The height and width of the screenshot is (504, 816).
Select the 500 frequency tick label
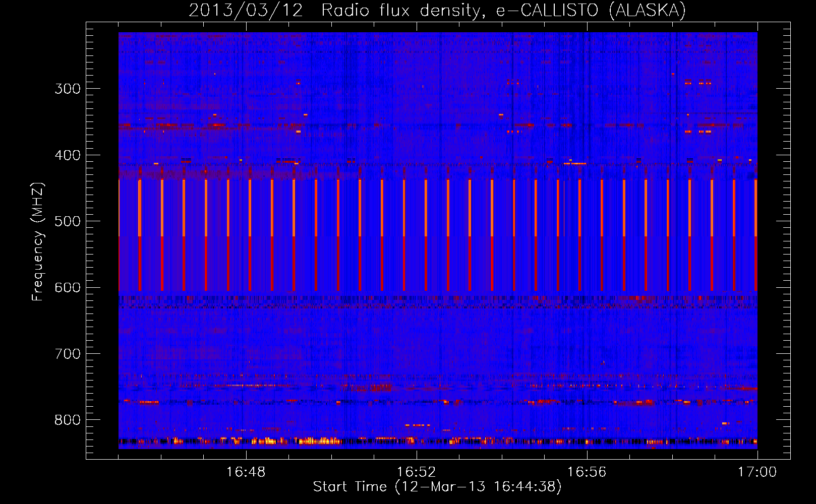click(x=68, y=221)
